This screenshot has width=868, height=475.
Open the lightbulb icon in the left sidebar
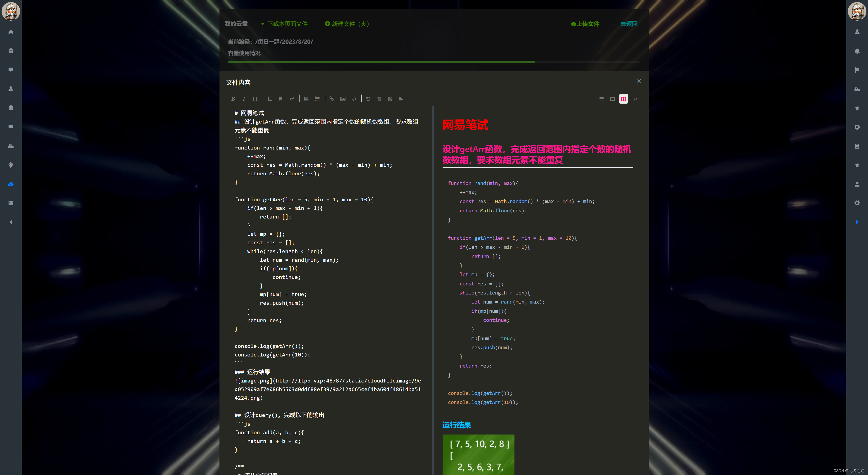[x=11, y=165]
